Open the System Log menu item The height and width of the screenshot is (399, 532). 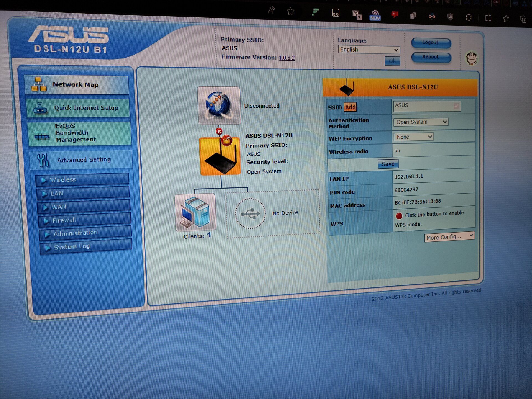(x=86, y=246)
